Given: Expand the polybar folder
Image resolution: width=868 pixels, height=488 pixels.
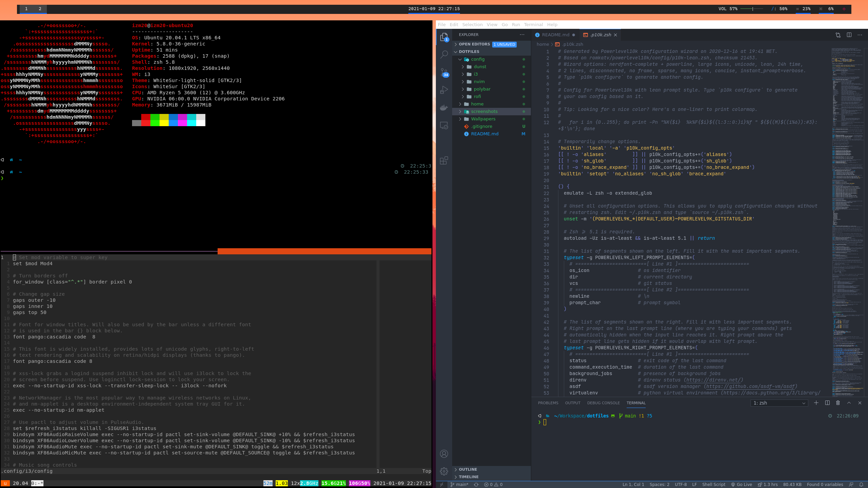Looking at the screenshot, I should point(463,89).
